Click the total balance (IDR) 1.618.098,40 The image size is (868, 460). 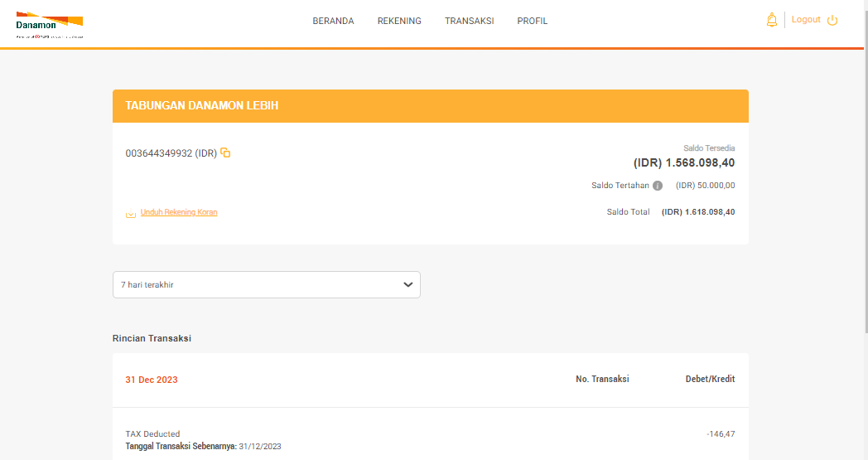pos(698,212)
